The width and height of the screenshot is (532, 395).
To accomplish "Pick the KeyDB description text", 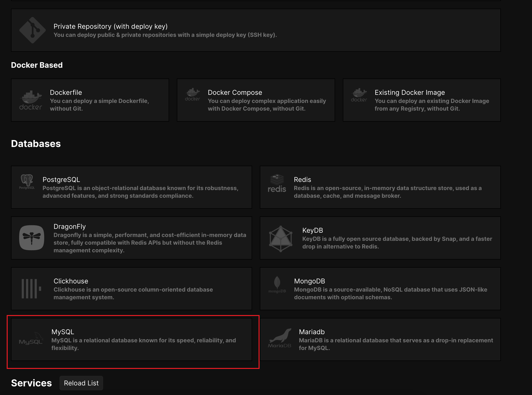I will click(397, 243).
